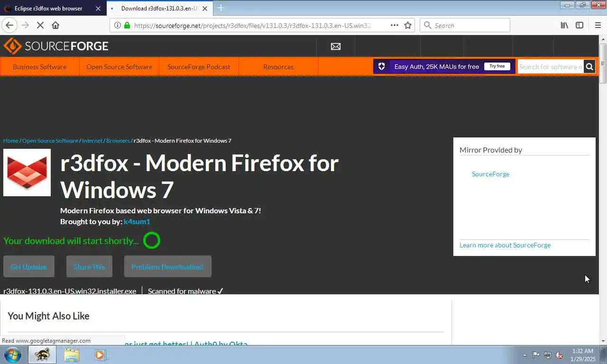Image resolution: width=607 pixels, height=364 pixels.
Task: Select the Download r3dfox-131.0.3 tab
Action: (x=159, y=9)
